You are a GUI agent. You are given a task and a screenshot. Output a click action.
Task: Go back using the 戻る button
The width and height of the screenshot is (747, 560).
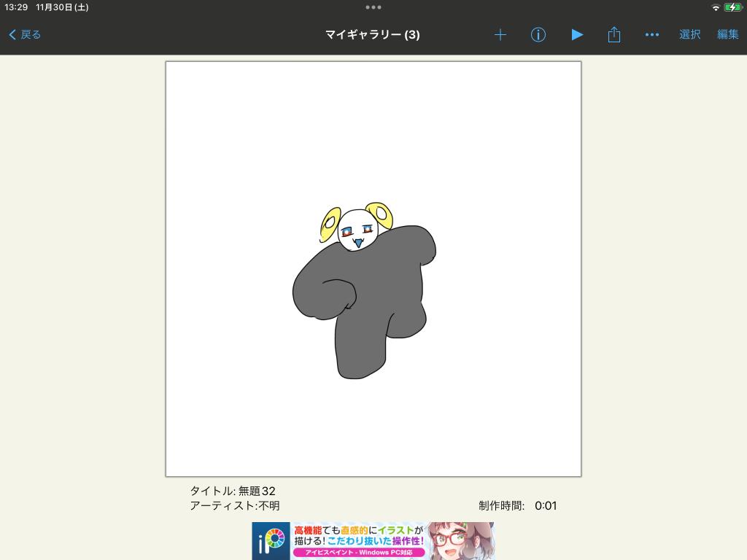(26, 34)
